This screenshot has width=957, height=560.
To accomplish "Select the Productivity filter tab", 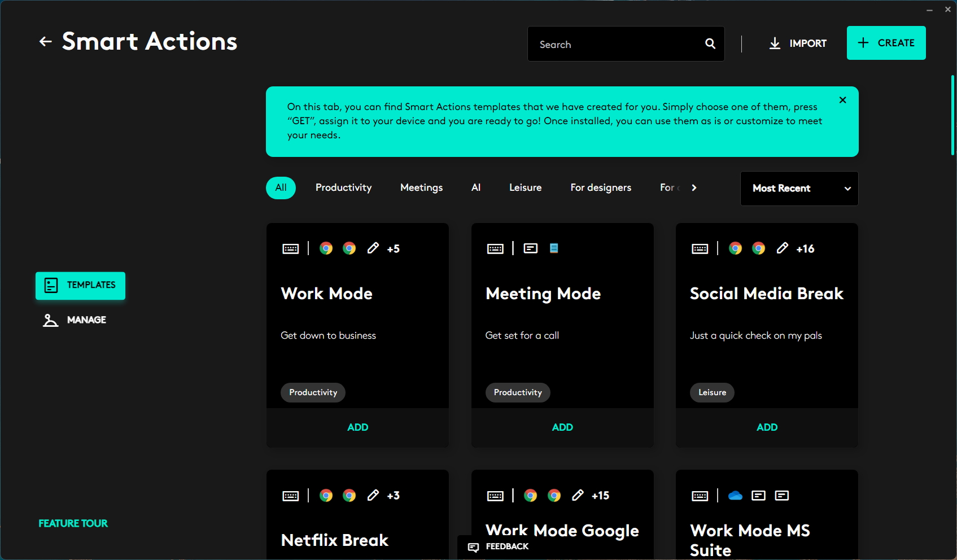I will (x=343, y=187).
